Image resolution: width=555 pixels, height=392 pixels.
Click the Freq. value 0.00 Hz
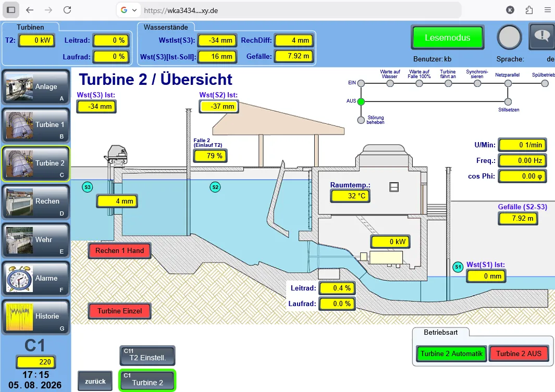(x=523, y=160)
